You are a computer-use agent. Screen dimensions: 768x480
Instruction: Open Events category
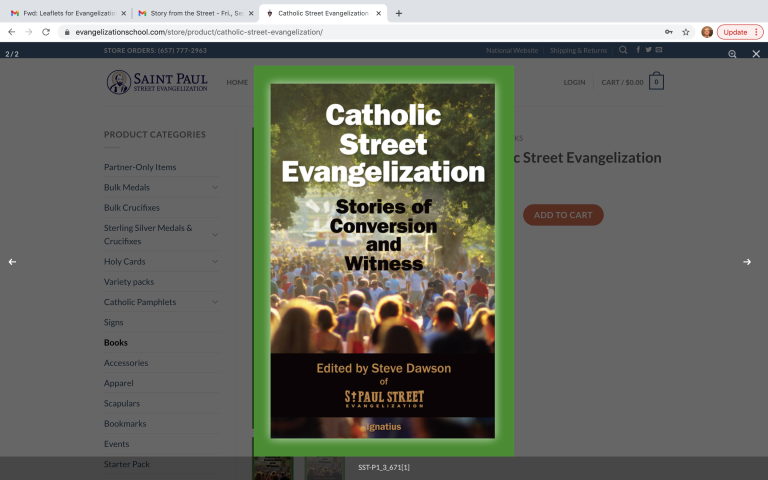(117, 444)
